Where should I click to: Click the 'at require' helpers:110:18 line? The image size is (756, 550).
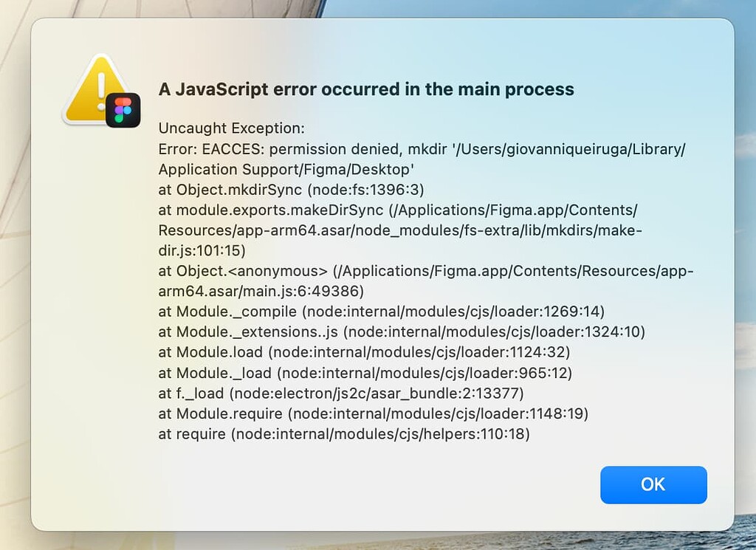(344, 434)
